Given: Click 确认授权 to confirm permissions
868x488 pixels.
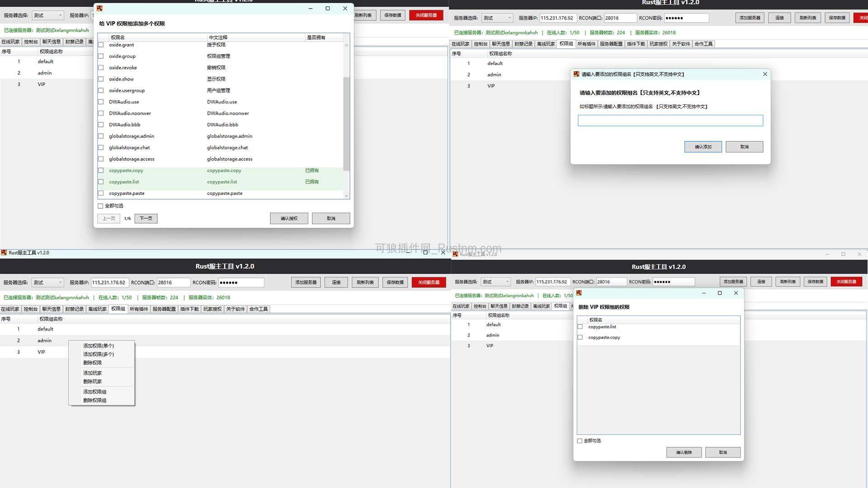Looking at the screenshot, I should click(x=289, y=218).
